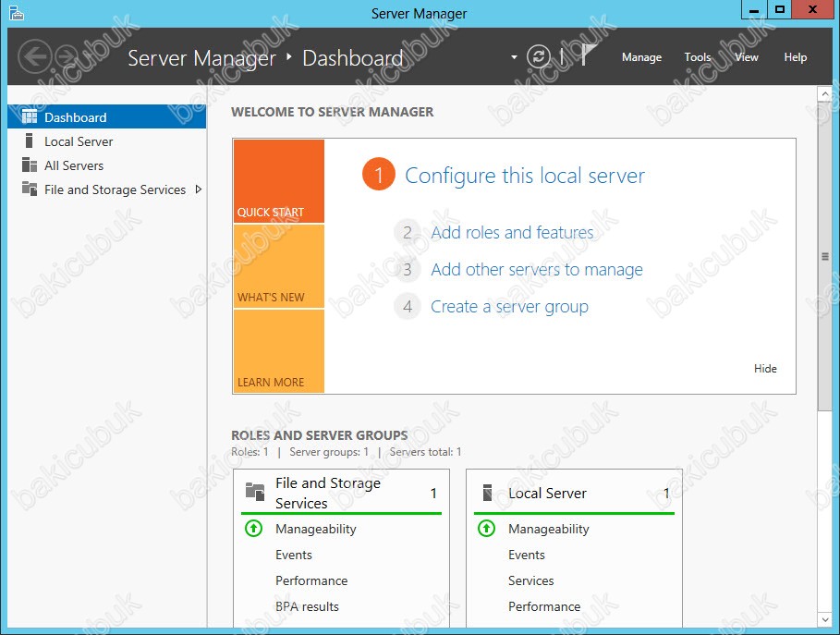
Task: Click the vertical scrollbar thumb
Action: click(825, 257)
